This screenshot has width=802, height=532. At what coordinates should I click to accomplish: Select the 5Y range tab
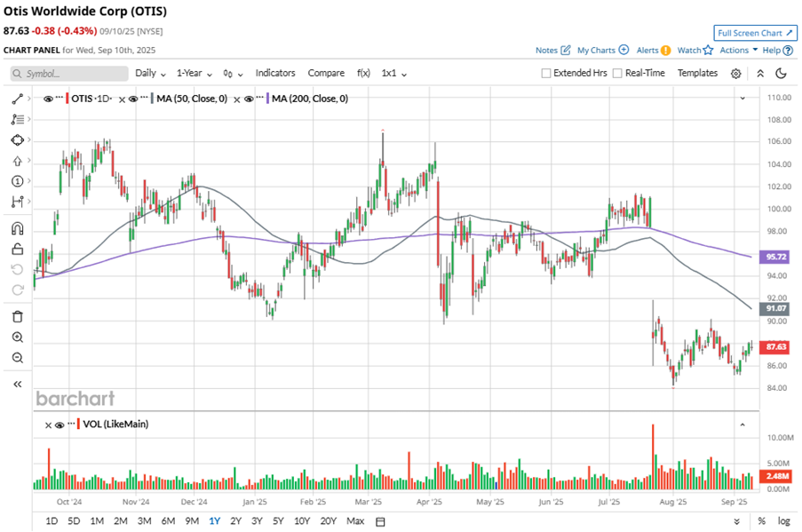point(278,521)
